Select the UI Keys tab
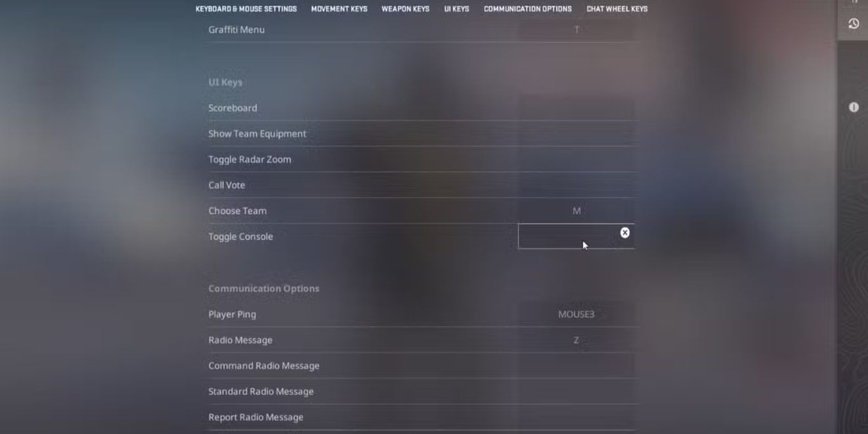868x434 pixels. tap(456, 9)
